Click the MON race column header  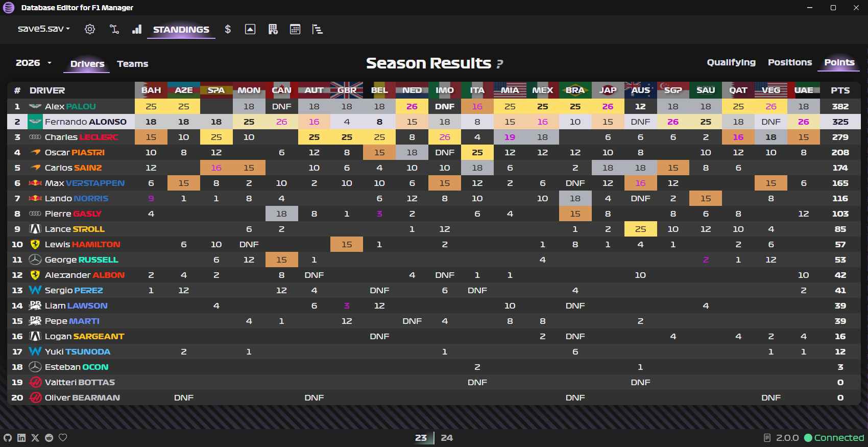point(249,90)
